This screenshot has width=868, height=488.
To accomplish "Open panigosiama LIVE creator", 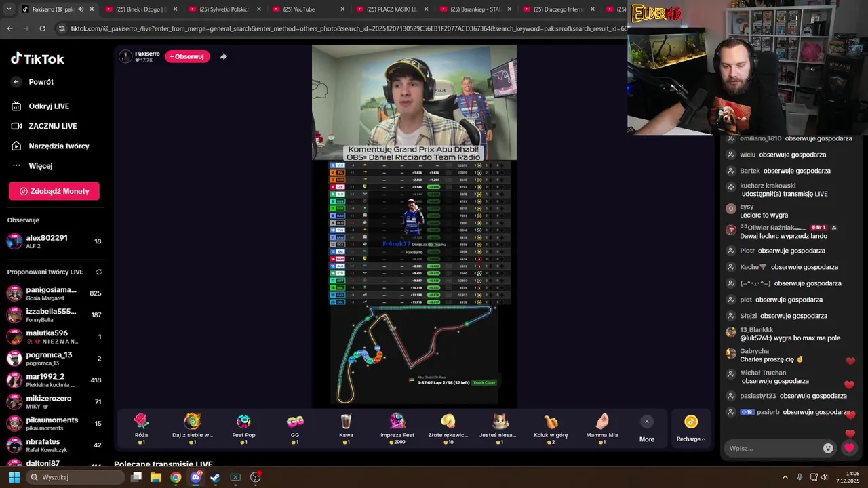I will (54, 293).
